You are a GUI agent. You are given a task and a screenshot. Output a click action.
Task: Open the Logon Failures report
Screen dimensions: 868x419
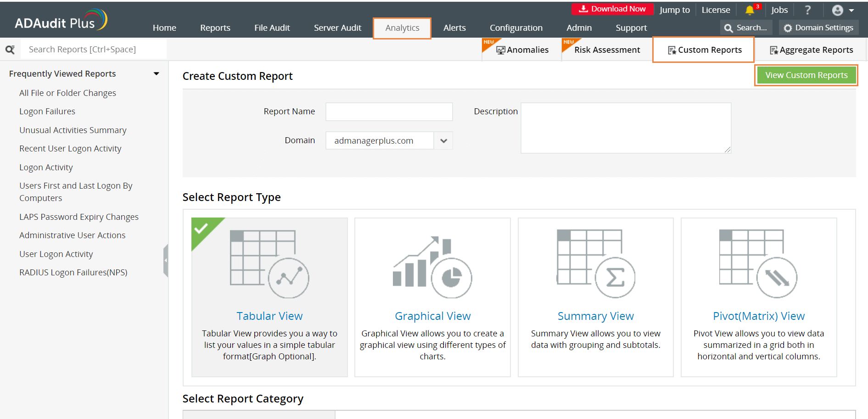click(x=47, y=112)
